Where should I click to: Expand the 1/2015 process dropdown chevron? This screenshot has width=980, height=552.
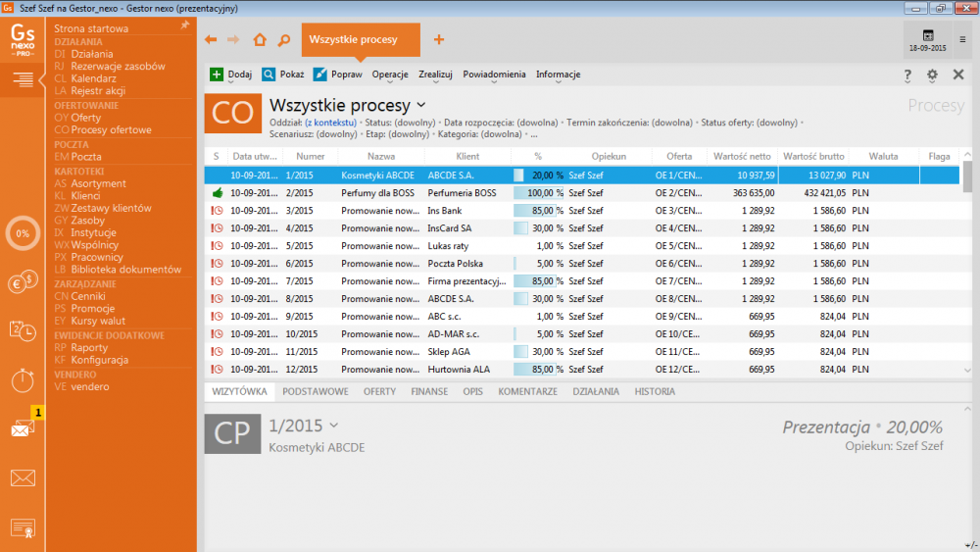[334, 426]
